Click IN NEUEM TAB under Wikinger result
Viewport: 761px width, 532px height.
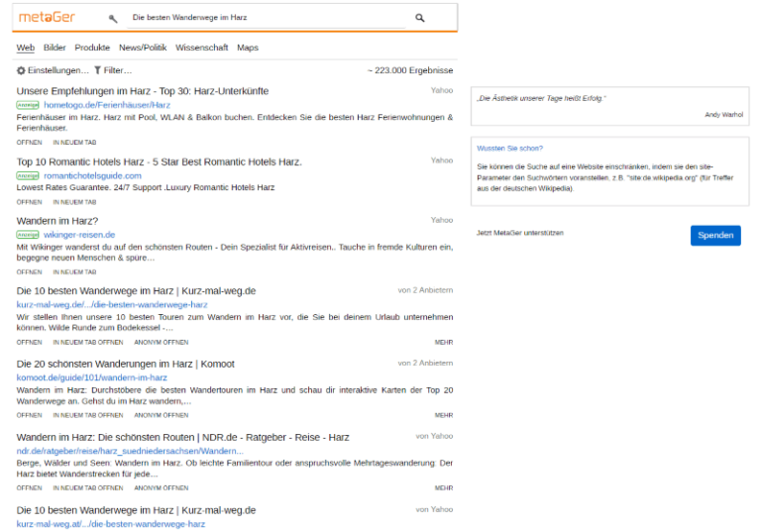pos(74,271)
